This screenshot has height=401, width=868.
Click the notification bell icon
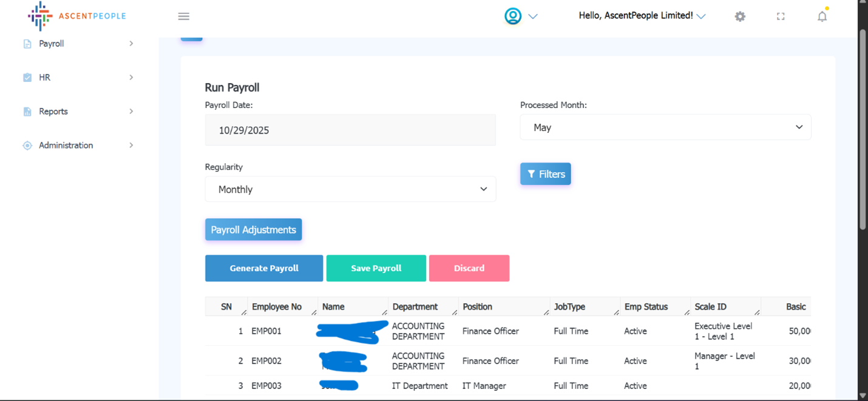click(822, 16)
